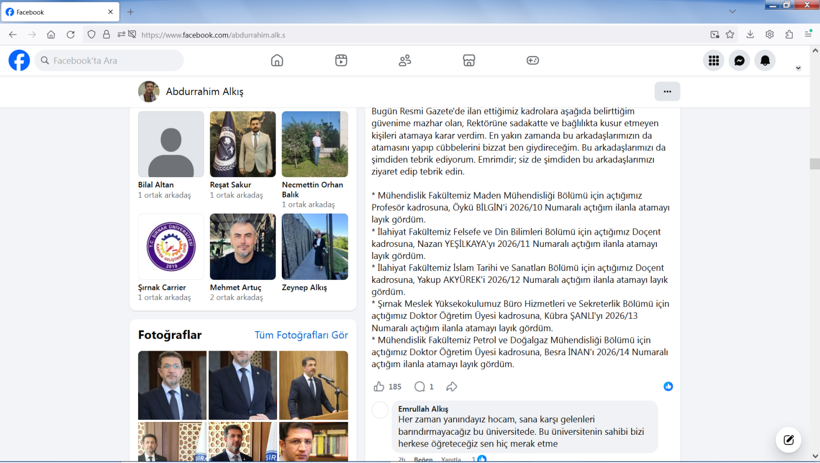Screen dimensions: 820x463
Task: Click the comment bubble icon on the post
Action: click(x=419, y=387)
